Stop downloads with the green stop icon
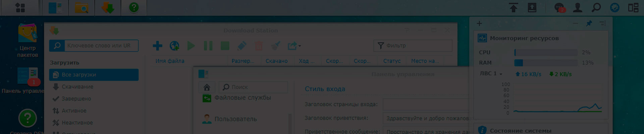This screenshot has width=644, height=134. click(x=225, y=46)
